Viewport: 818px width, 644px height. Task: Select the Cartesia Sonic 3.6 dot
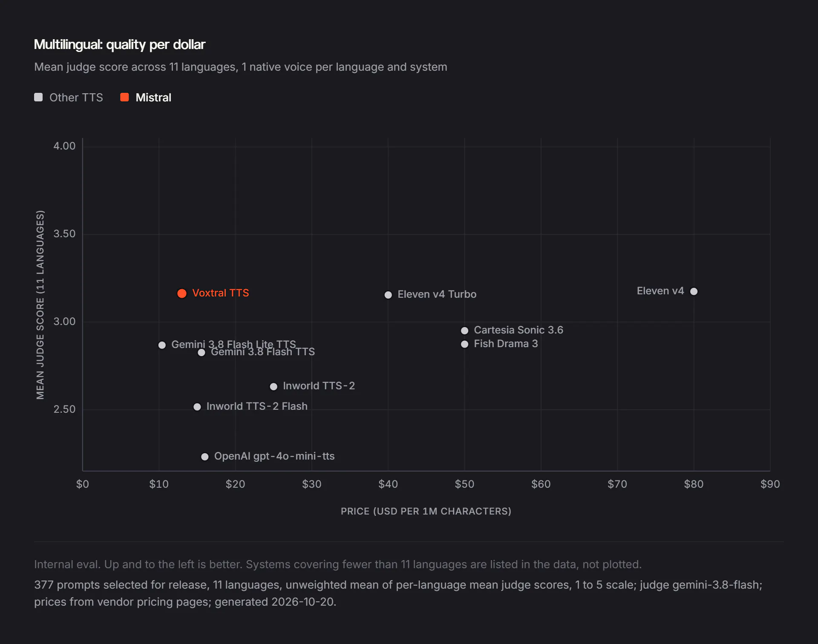[464, 331]
